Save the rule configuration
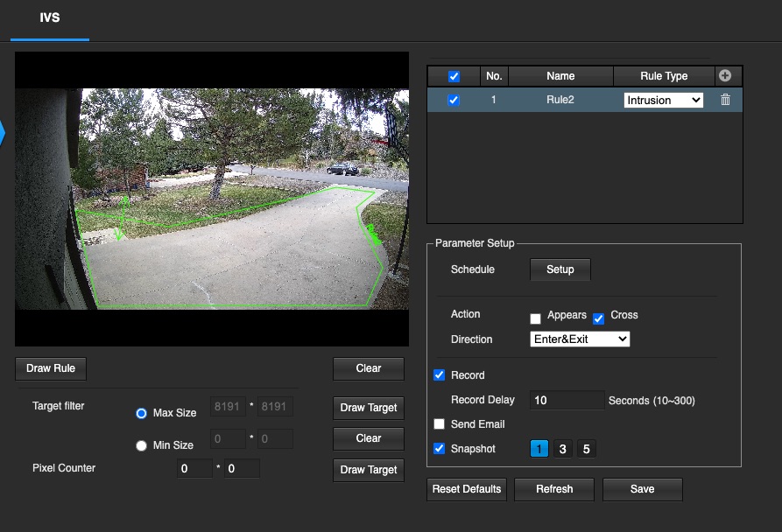The width and height of the screenshot is (782, 532). point(643,489)
